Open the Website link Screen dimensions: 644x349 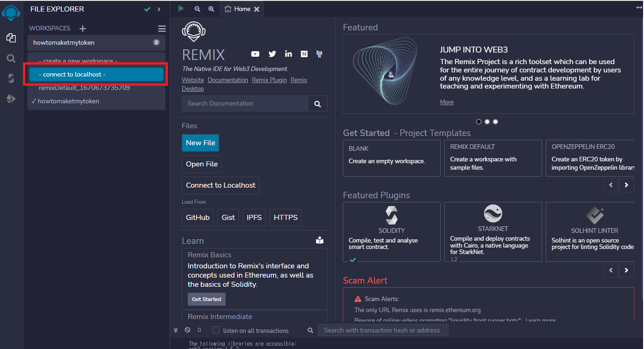[193, 80]
